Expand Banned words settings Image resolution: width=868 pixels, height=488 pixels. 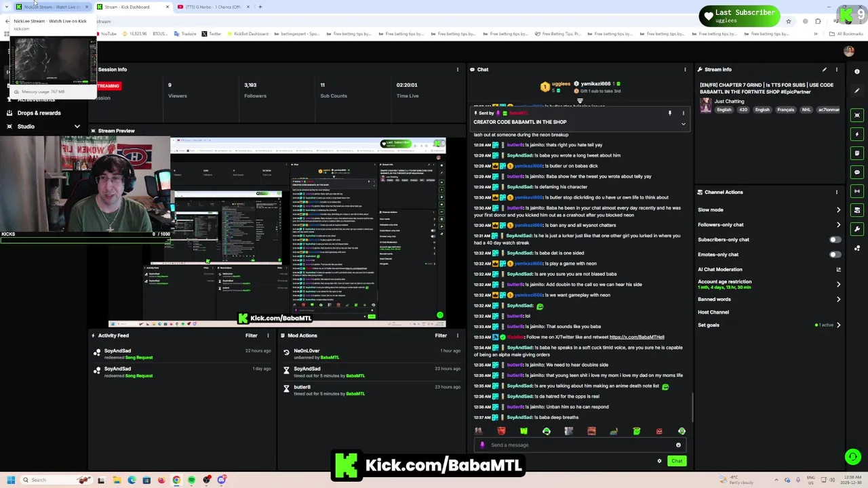[839, 300]
